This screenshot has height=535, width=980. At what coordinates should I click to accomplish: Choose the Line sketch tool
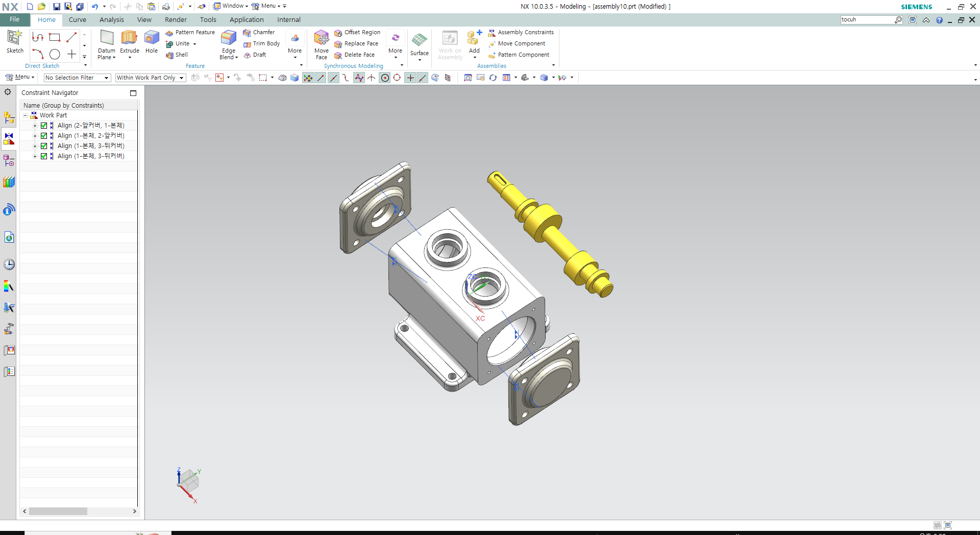(71, 37)
